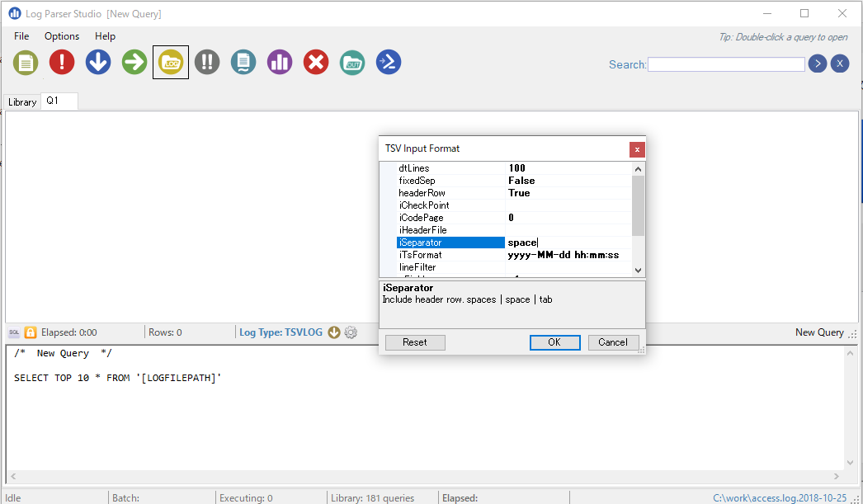Click inside the Search input field
863x504 pixels.
pyautogui.click(x=726, y=64)
